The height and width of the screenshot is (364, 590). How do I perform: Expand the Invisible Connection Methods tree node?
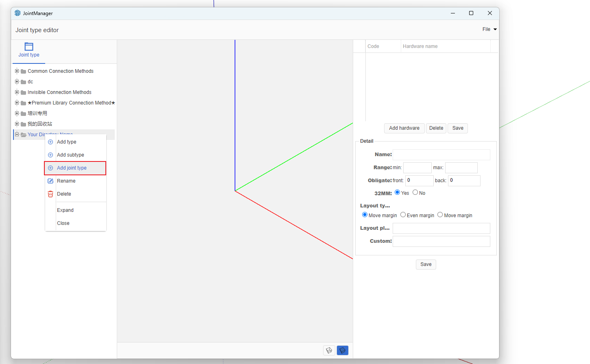click(17, 92)
